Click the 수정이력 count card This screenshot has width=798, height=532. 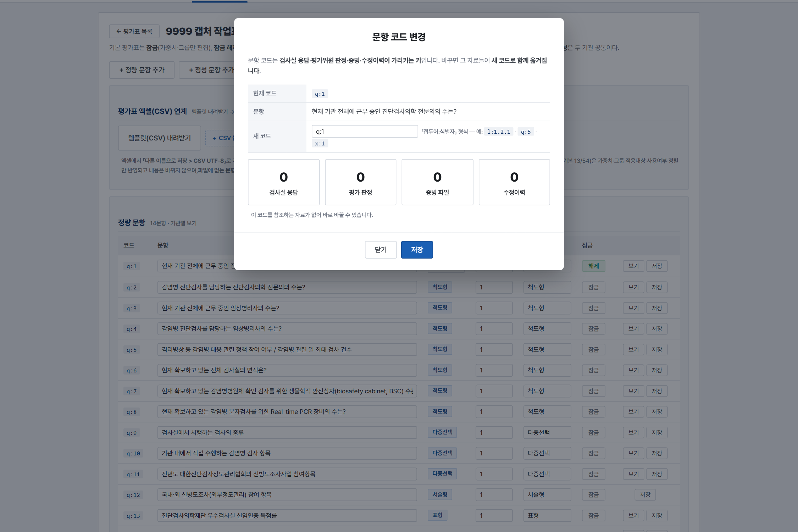[x=514, y=182]
